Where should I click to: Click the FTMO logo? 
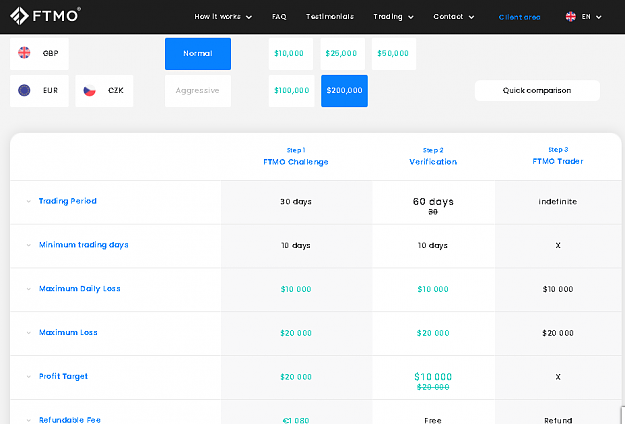(x=45, y=16)
